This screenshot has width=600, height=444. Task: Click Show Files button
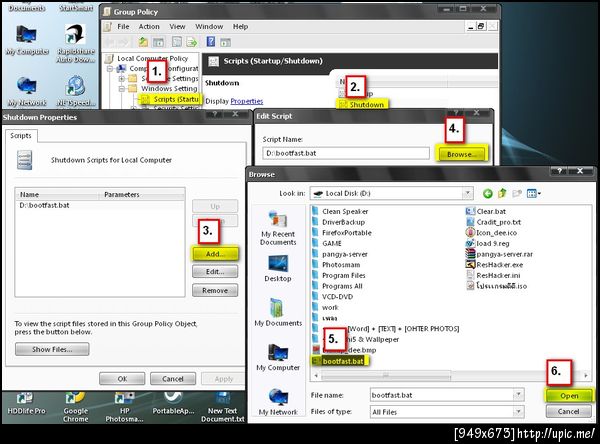click(x=52, y=349)
